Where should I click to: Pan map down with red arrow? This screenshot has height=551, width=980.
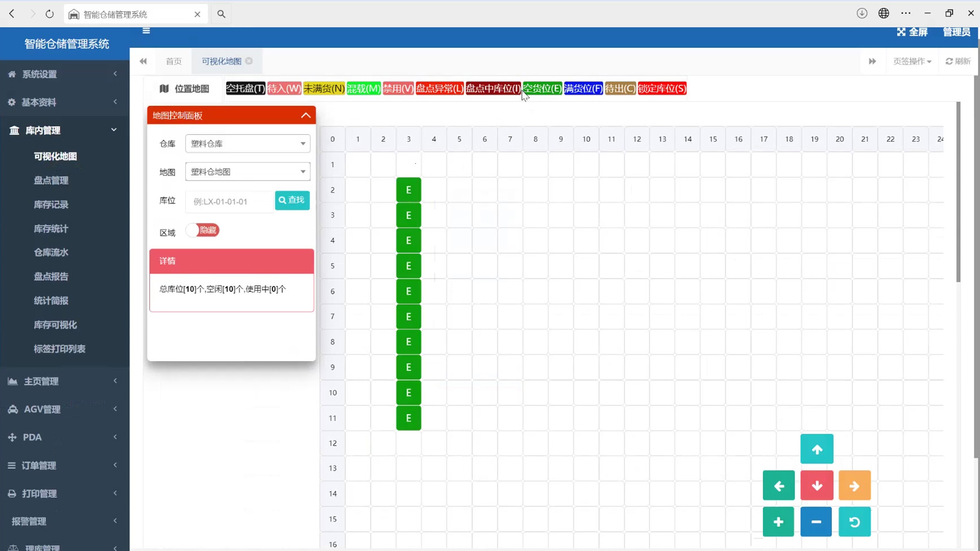click(x=817, y=486)
